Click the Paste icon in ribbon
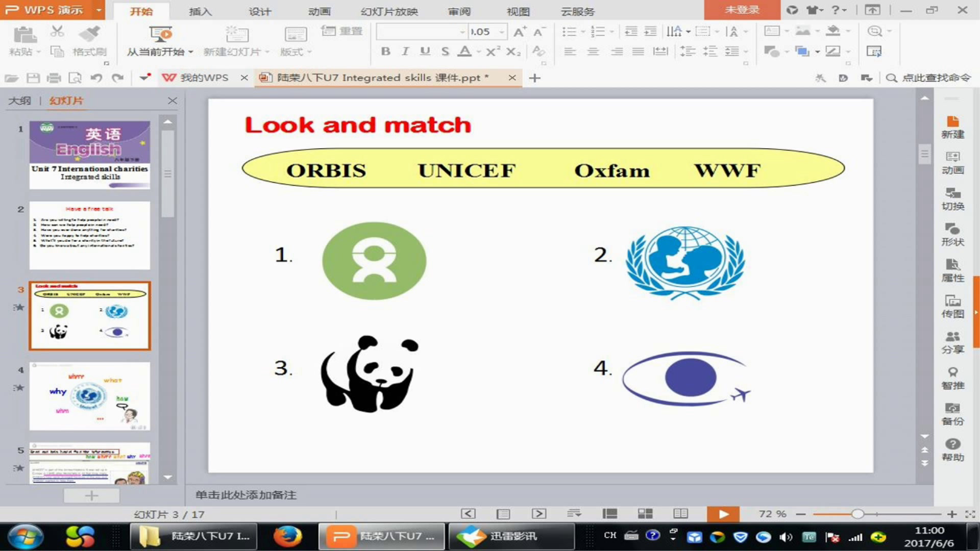 coord(24,35)
